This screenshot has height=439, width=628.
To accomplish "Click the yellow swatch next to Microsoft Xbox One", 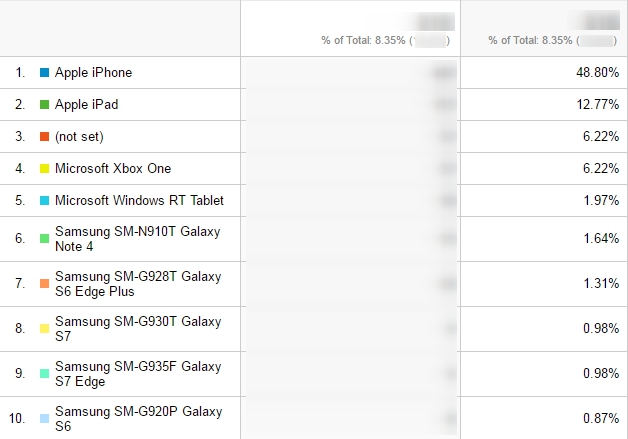I will pyautogui.click(x=44, y=169).
